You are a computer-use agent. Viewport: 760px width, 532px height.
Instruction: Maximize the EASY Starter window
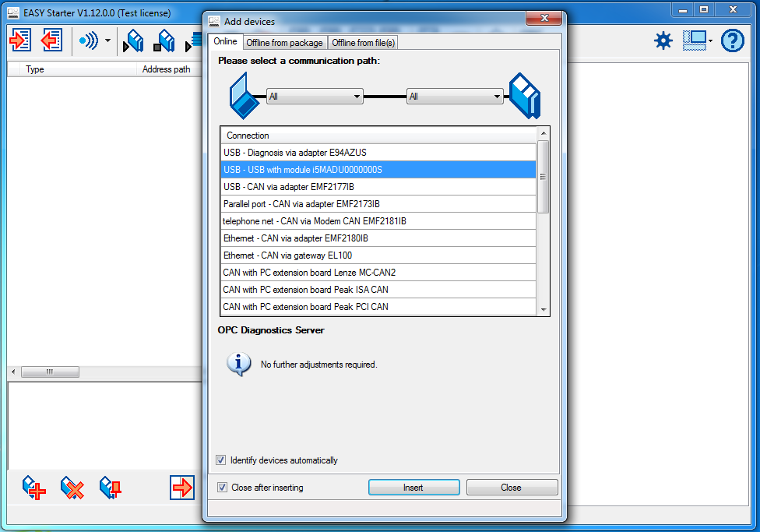(704, 10)
